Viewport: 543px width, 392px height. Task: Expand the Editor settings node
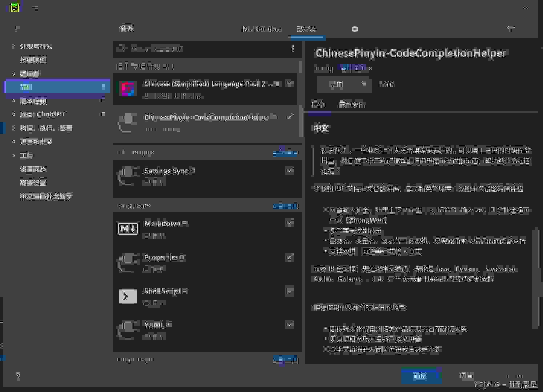(13, 74)
